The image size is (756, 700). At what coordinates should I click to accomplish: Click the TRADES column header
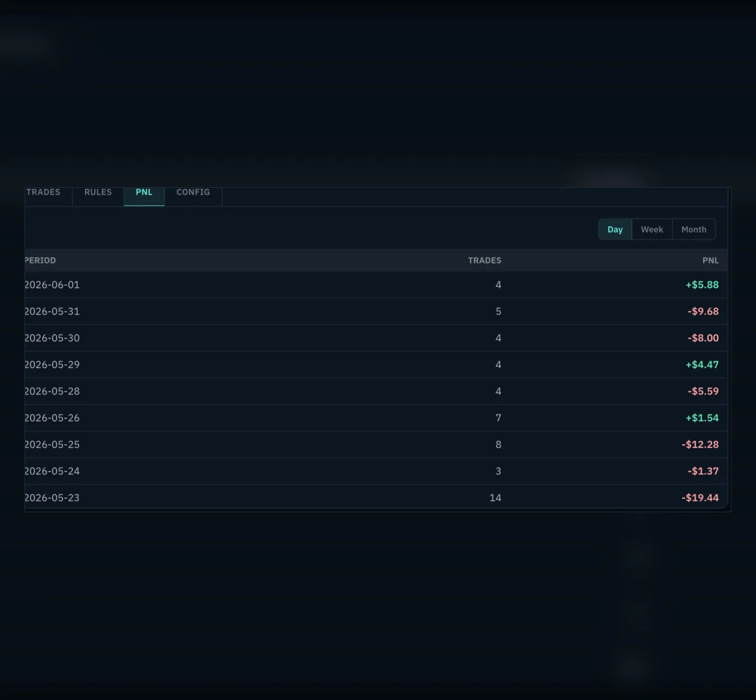tap(484, 260)
